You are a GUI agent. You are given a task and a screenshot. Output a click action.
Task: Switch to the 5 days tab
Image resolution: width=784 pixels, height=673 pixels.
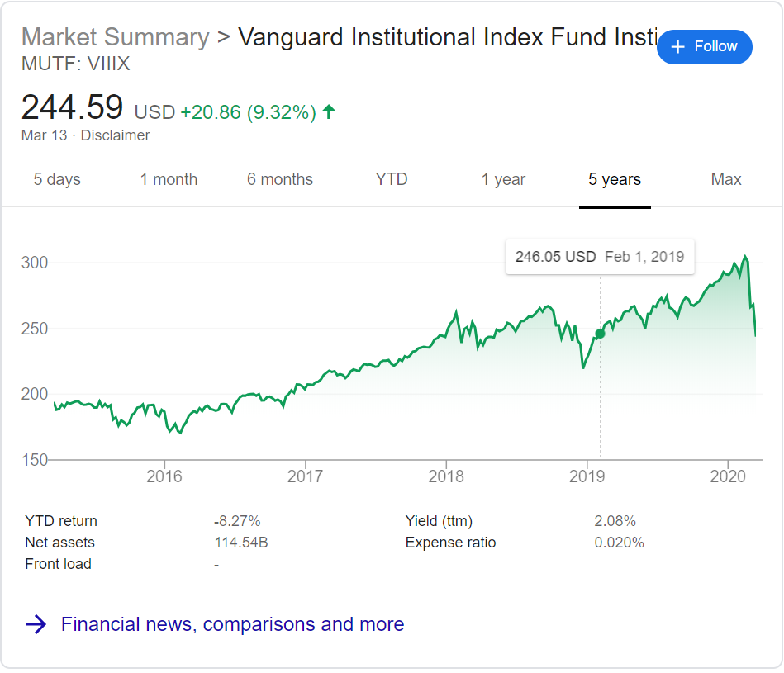pyautogui.click(x=57, y=179)
